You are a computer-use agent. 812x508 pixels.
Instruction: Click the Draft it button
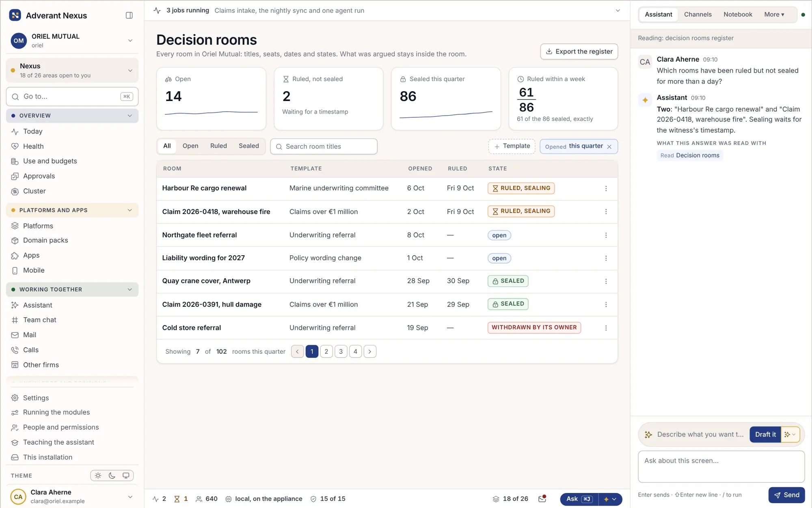(x=765, y=435)
